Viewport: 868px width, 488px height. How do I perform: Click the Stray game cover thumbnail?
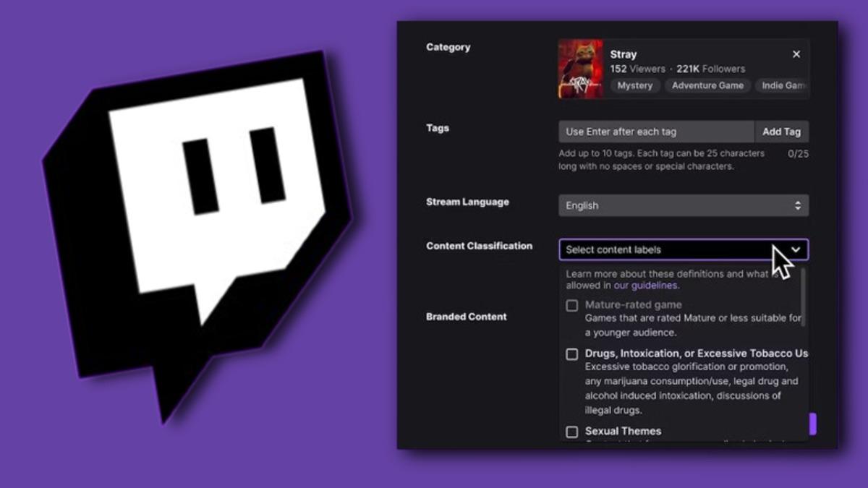click(580, 69)
